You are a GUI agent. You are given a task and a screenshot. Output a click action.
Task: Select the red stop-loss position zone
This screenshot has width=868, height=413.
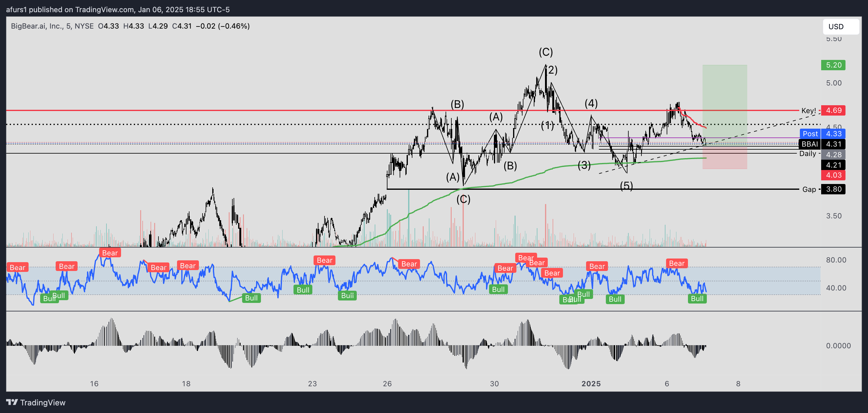pyautogui.click(x=724, y=157)
